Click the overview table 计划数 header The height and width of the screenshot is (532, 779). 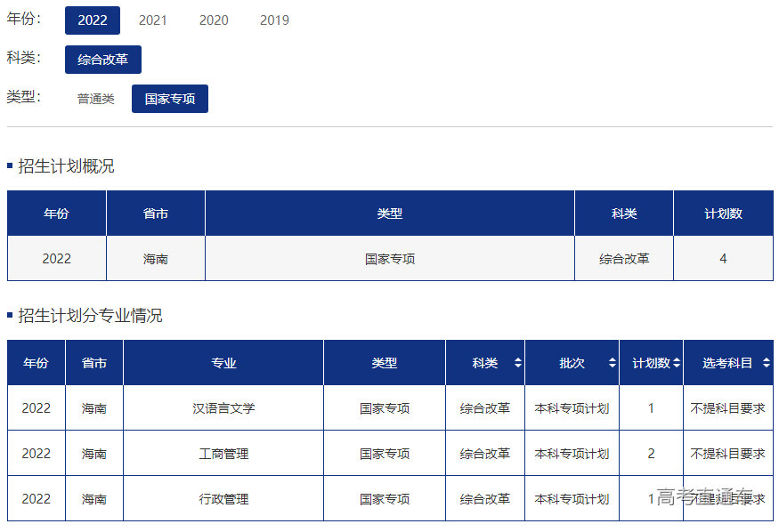[723, 214]
